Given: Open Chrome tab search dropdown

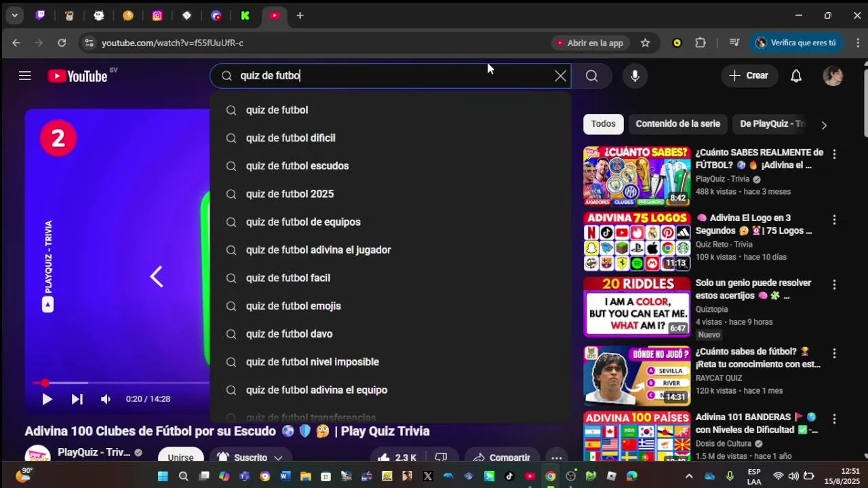Looking at the screenshot, I should (14, 16).
